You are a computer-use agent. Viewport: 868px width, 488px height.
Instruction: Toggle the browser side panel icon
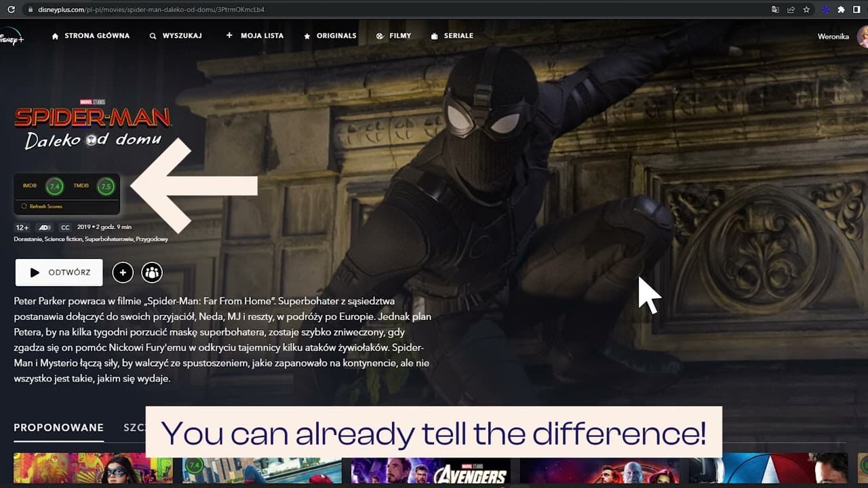856,9
